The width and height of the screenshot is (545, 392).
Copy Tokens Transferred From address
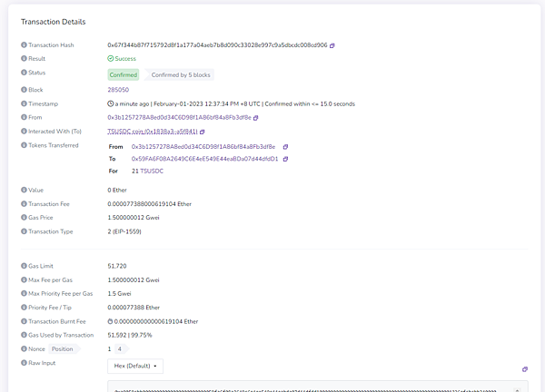(x=285, y=147)
